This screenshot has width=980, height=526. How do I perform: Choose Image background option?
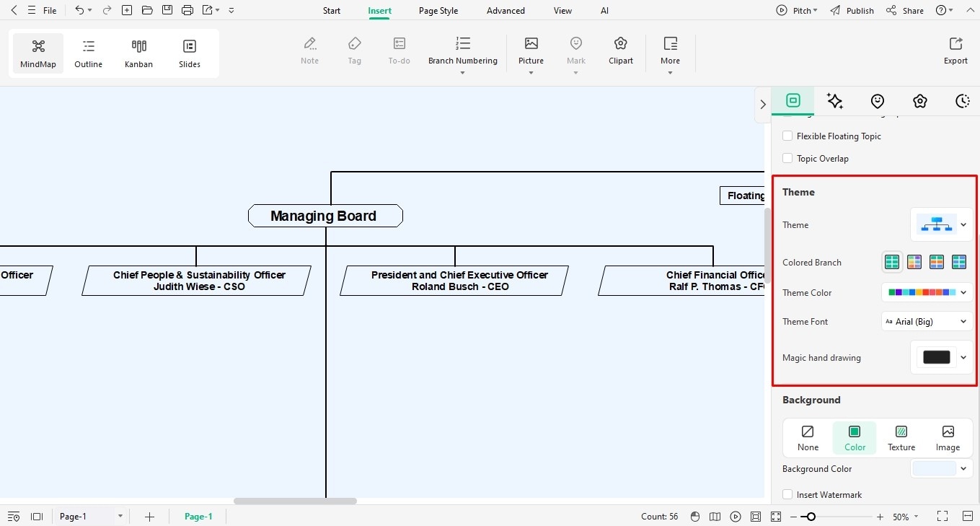pyautogui.click(x=948, y=438)
